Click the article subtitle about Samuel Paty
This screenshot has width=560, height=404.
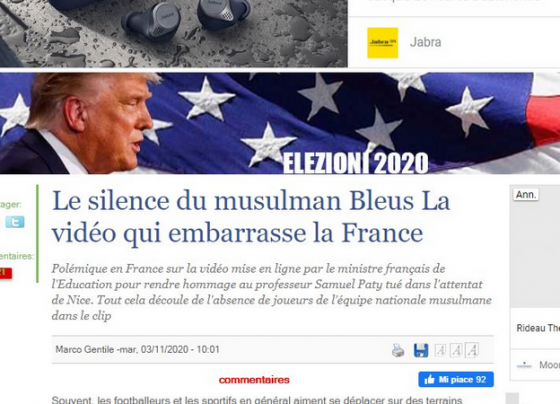[x=271, y=292]
